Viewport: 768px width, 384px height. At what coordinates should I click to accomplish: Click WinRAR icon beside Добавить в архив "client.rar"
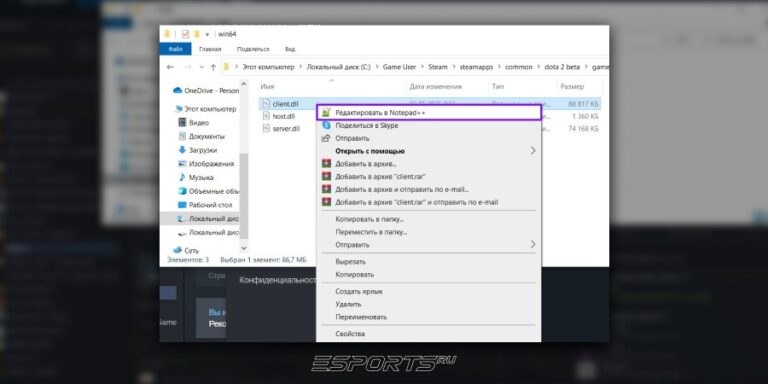point(326,176)
